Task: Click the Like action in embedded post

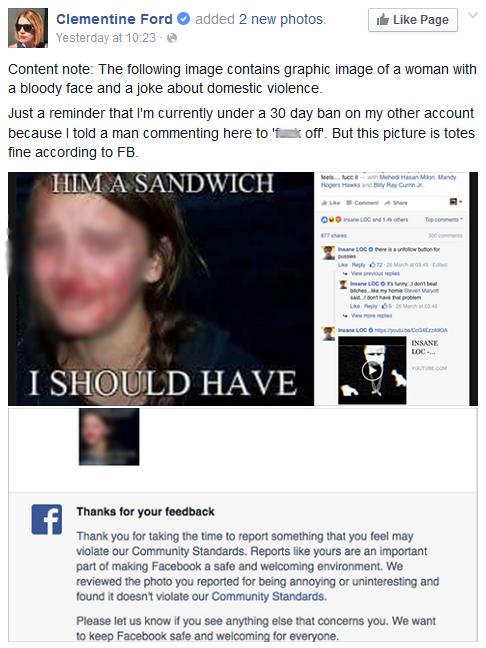Action: coord(331,203)
